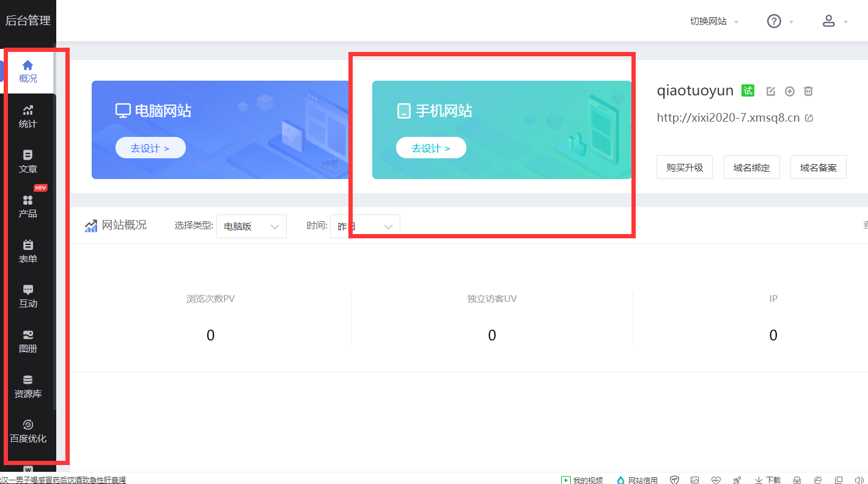This screenshot has width=868, height=484.
Task: Select the 文章 (Articles) sidebar item
Action: (x=28, y=160)
